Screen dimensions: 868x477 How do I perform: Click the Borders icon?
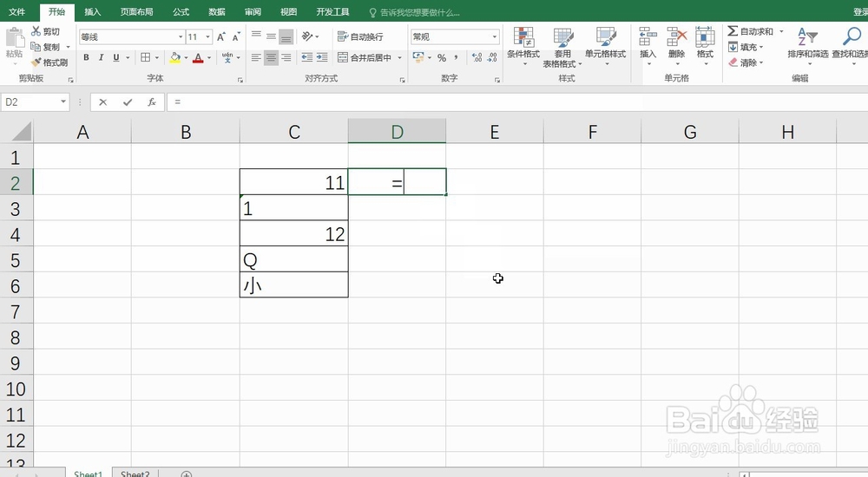point(146,57)
